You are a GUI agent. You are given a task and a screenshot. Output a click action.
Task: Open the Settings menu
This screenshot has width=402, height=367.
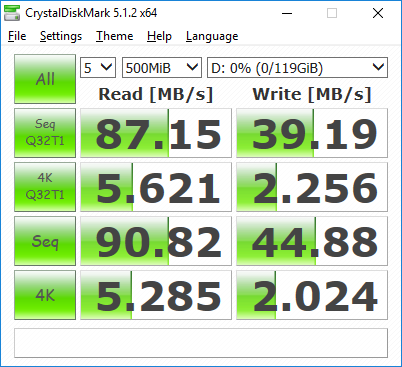click(61, 36)
